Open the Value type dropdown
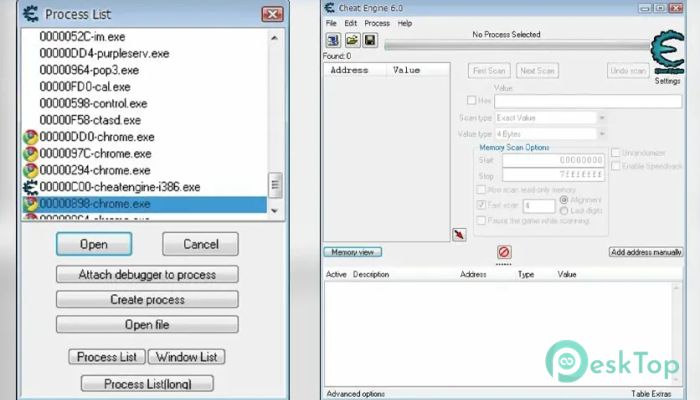 602,134
